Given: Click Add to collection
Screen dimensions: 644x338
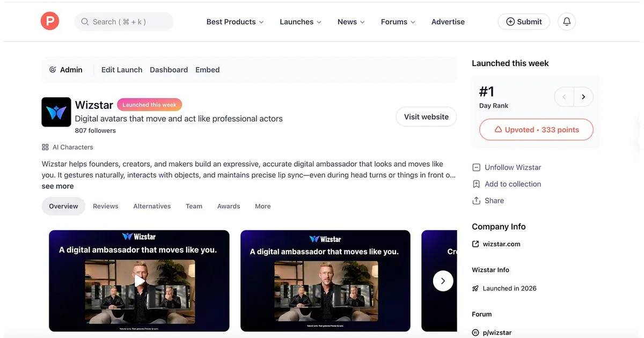Looking at the screenshot, I should [513, 184].
